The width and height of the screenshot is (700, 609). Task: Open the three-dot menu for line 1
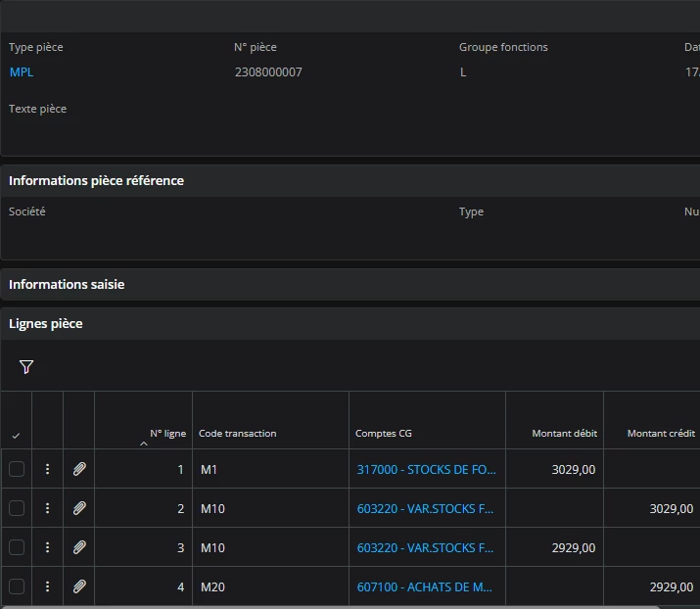tap(47, 469)
